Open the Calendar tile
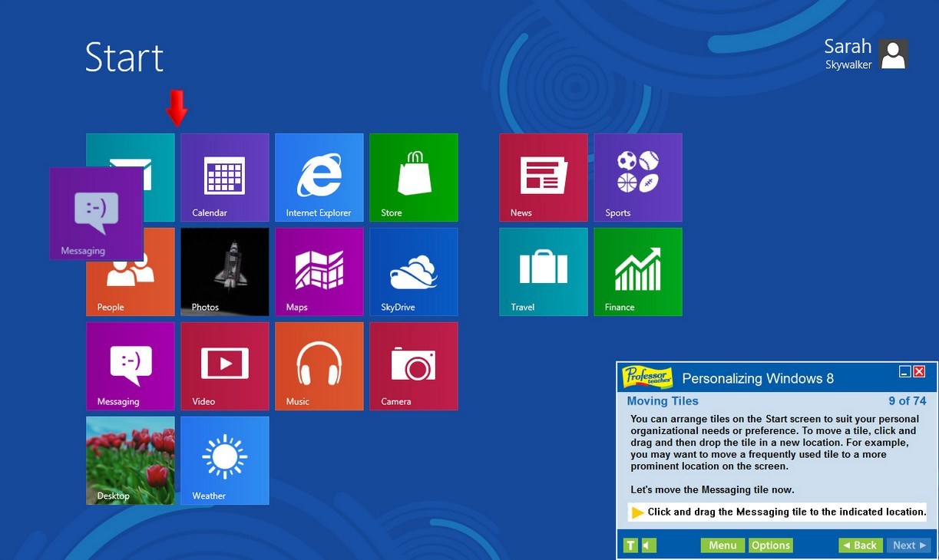This screenshot has width=939, height=560. [x=224, y=177]
